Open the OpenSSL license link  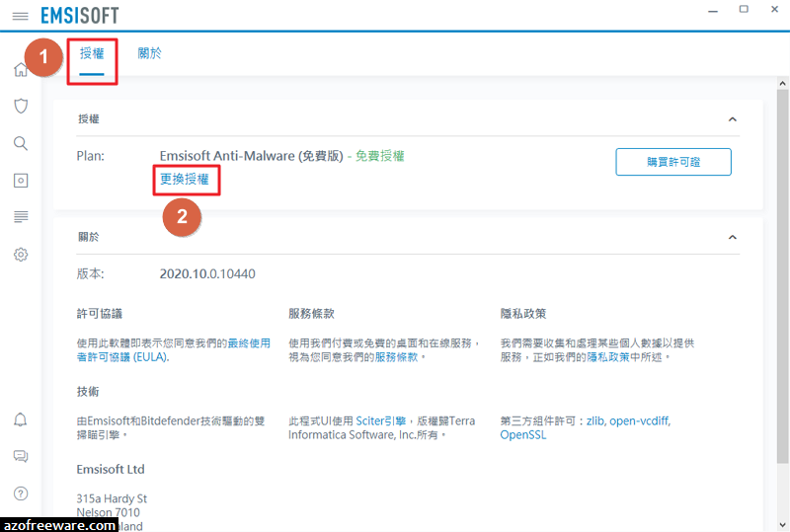click(523, 434)
